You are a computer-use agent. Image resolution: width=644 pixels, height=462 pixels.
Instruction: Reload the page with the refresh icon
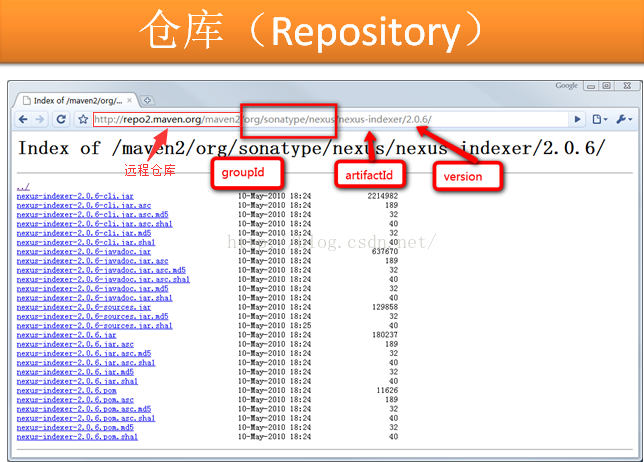pyautogui.click(x=61, y=120)
